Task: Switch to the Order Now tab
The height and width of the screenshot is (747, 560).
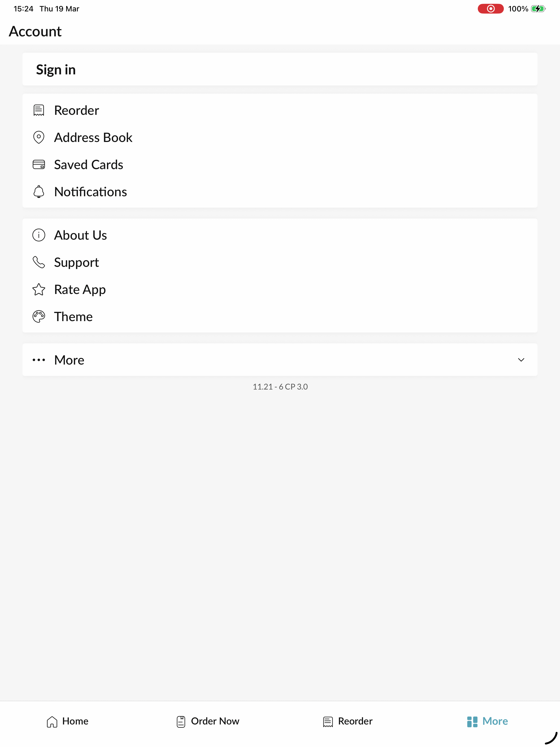Action: pyautogui.click(x=208, y=721)
